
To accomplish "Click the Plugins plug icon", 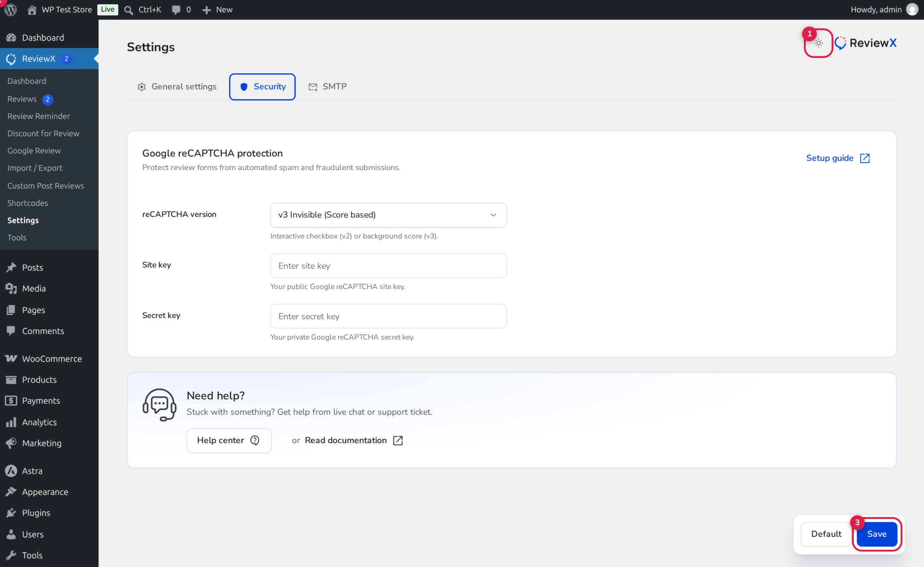I will click(11, 512).
